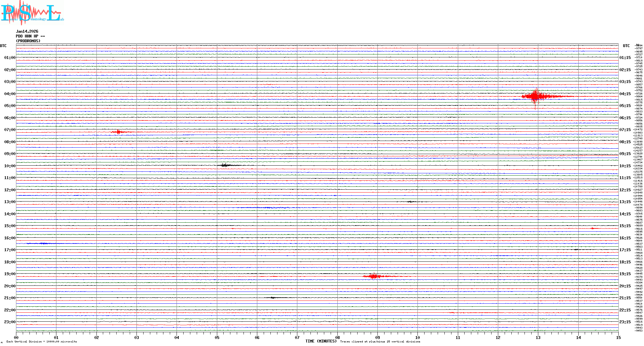
Task: Click the black event on 21:00 trace
Action: pyautogui.click(x=273, y=298)
